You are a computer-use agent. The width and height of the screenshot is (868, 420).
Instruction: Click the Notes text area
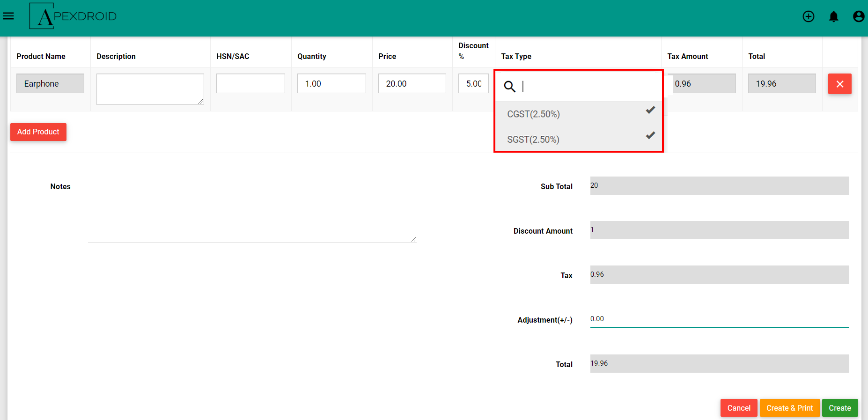click(252, 210)
